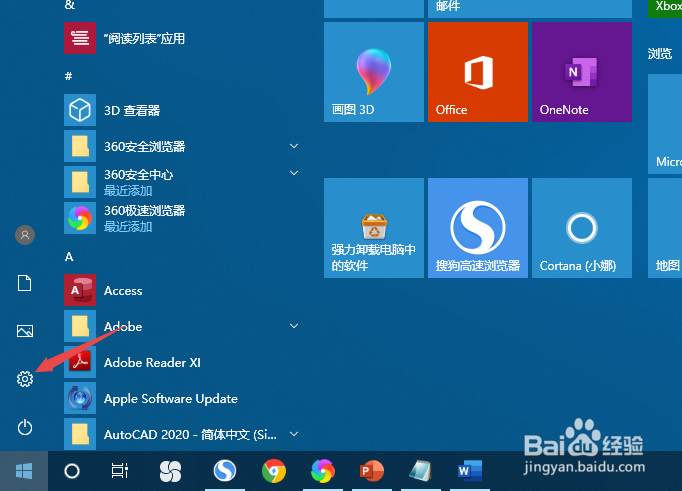Switch to Word on the taskbar
Screen dimensions: 682x491
(470, 471)
